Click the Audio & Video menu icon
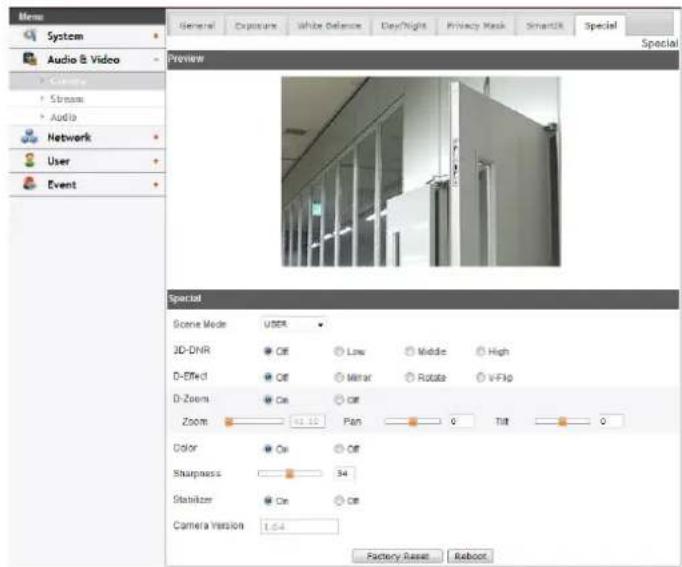 30,59
